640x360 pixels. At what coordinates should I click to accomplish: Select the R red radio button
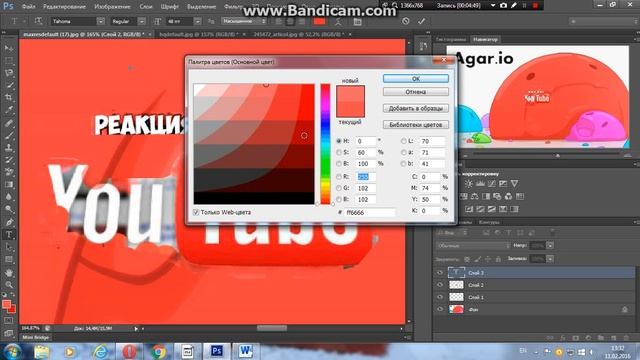pos(339,177)
